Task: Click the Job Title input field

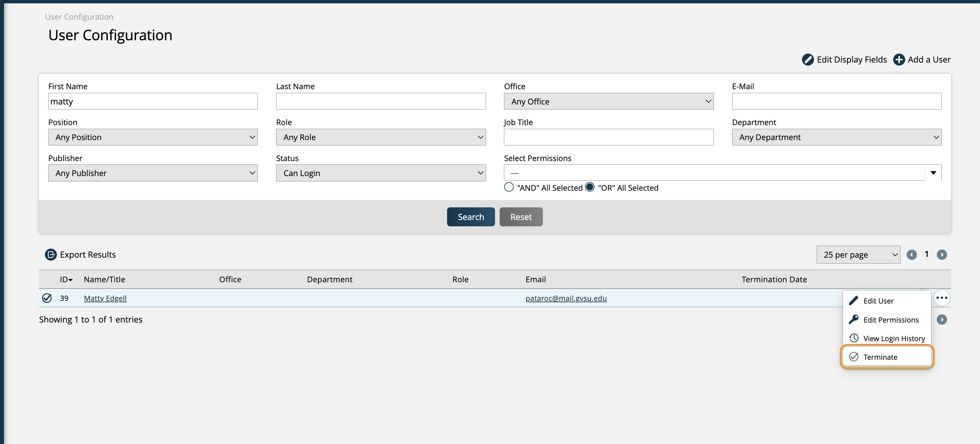Action: pos(608,137)
